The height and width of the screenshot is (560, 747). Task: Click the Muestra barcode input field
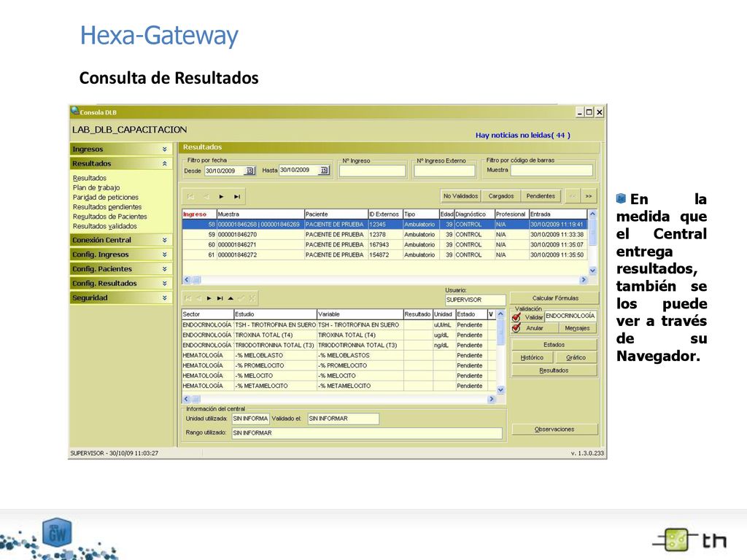[551, 170]
